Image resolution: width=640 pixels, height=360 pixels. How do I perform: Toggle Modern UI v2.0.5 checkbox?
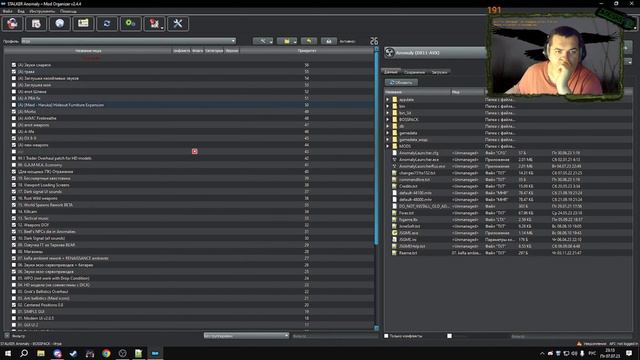click(14, 318)
